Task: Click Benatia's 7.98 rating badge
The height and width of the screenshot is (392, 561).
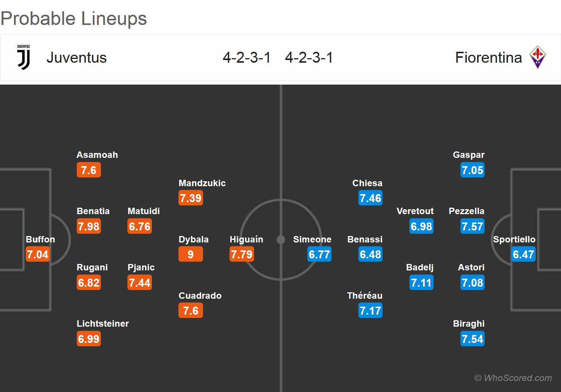Action: [88, 226]
